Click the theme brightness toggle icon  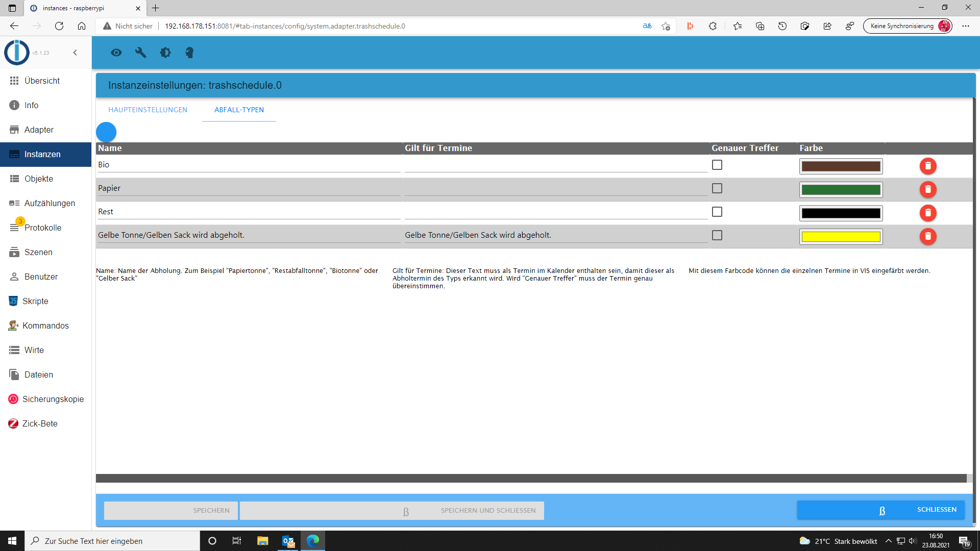click(x=165, y=53)
